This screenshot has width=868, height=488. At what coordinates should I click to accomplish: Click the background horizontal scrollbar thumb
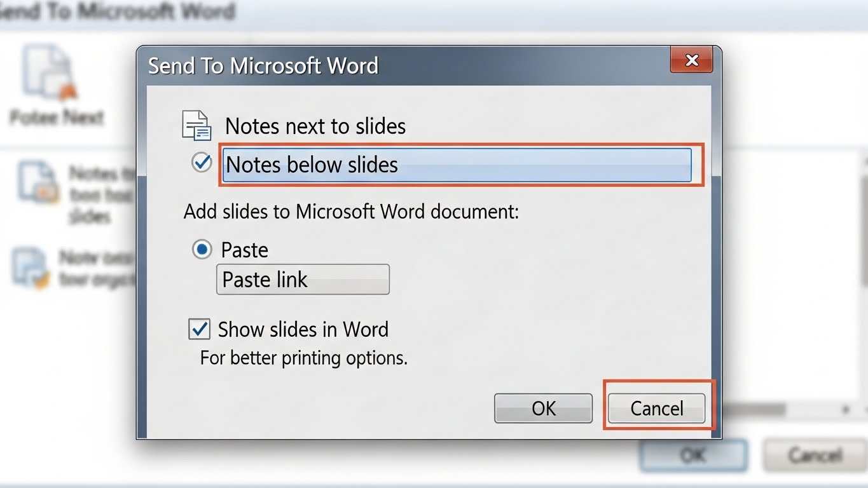[x=754, y=410]
